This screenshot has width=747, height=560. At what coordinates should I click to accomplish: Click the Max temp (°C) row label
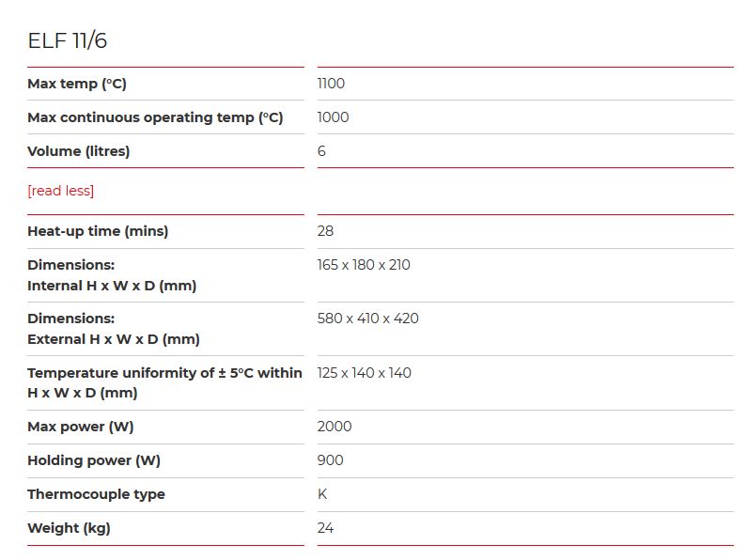click(77, 84)
